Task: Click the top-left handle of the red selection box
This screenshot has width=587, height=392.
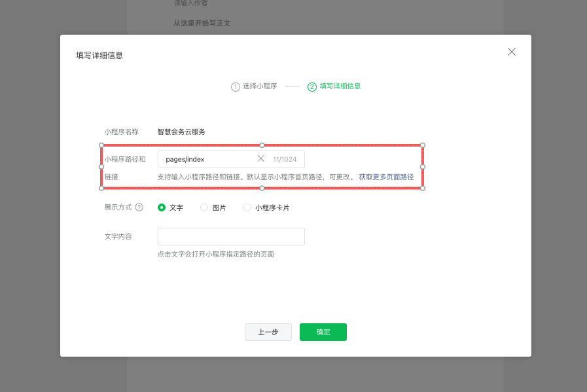Action: (x=101, y=145)
